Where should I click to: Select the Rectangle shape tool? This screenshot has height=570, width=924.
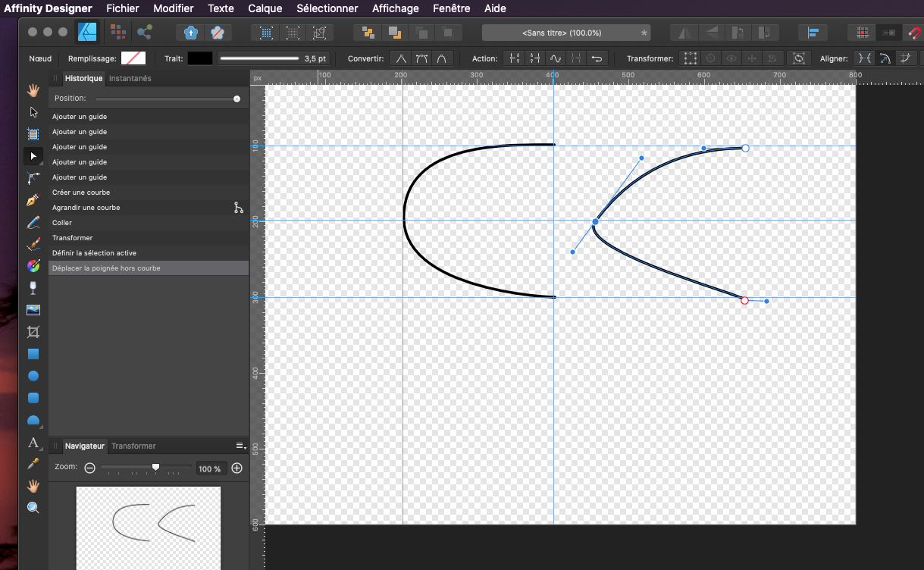(x=33, y=354)
